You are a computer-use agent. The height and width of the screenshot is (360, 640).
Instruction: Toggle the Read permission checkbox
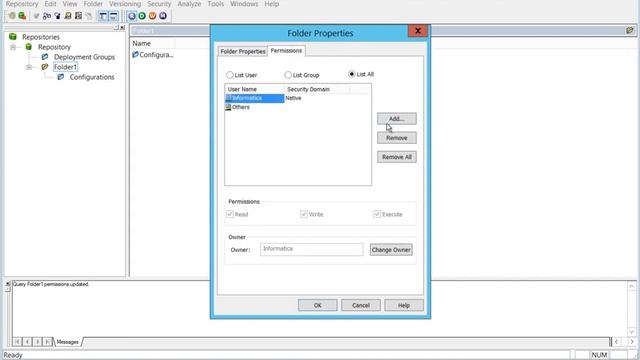(x=229, y=214)
